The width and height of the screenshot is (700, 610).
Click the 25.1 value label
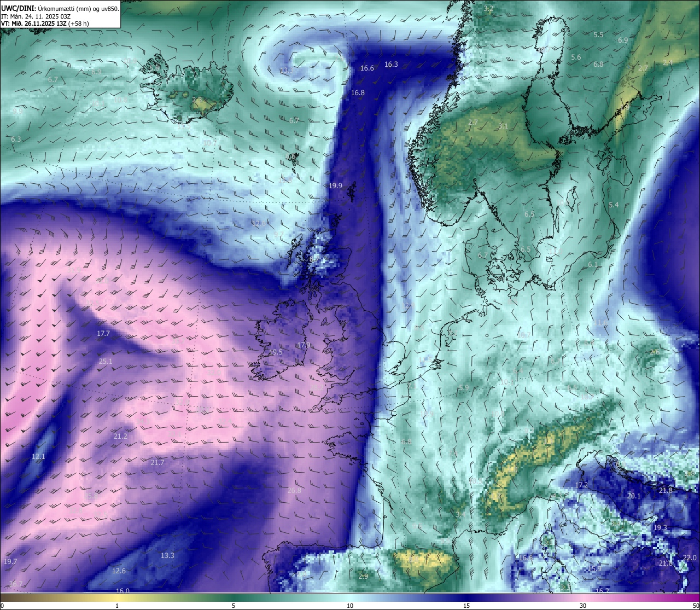[x=106, y=361]
